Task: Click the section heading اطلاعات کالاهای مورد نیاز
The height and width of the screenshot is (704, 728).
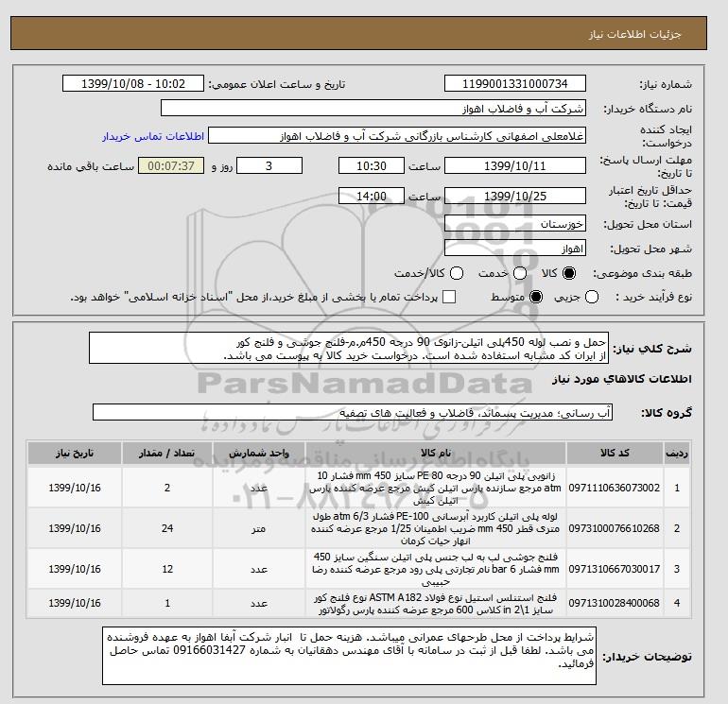Action: [x=622, y=379]
